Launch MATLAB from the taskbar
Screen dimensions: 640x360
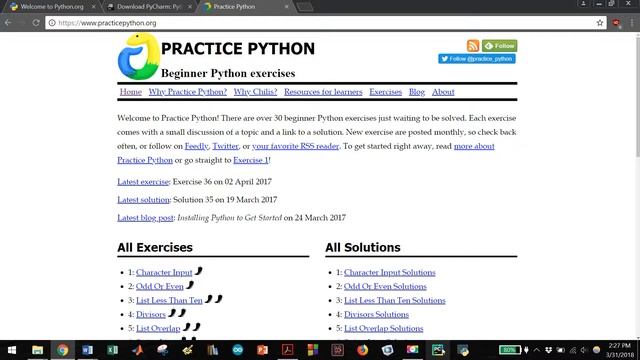(x=138, y=350)
